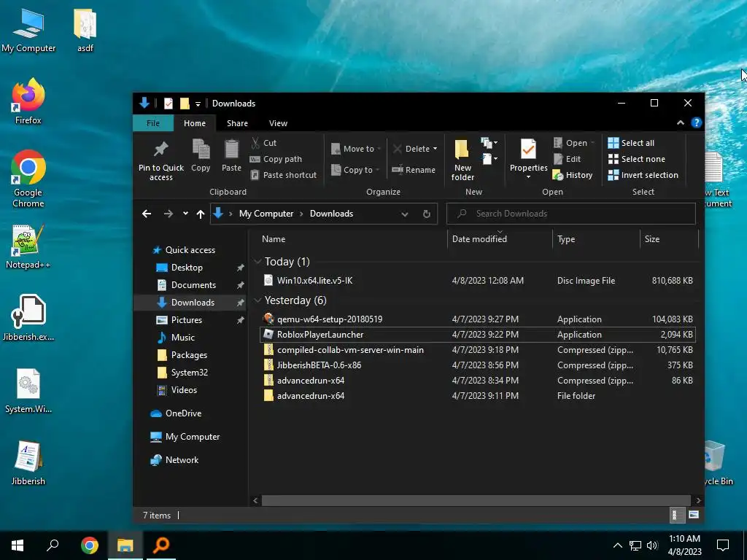Sort by the Size column header
This screenshot has height=560, width=747.
click(x=669, y=239)
